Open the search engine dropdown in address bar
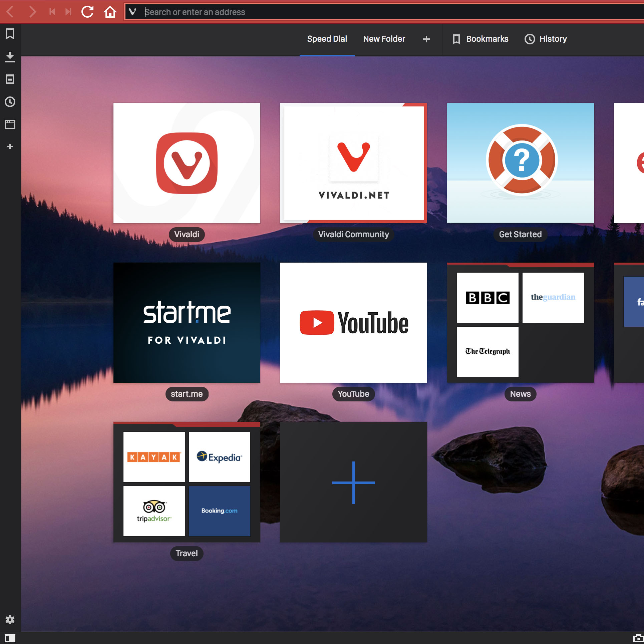 coord(133,12)
